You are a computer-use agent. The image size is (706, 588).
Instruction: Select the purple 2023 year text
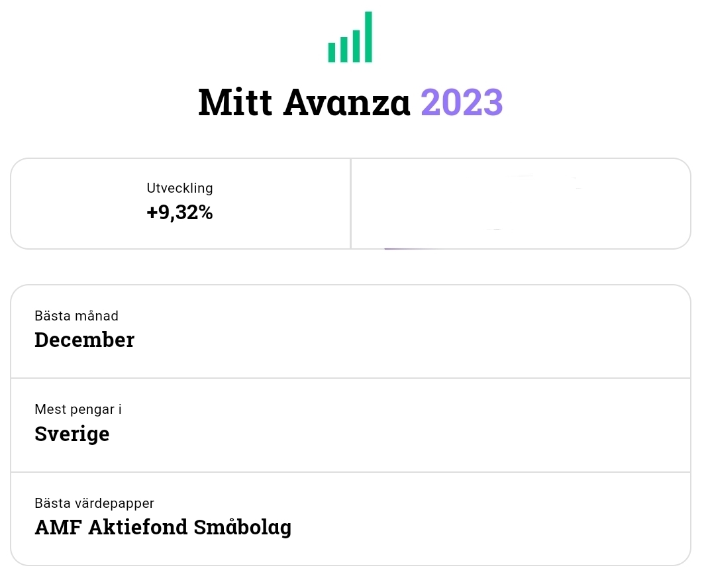(462, 102)
